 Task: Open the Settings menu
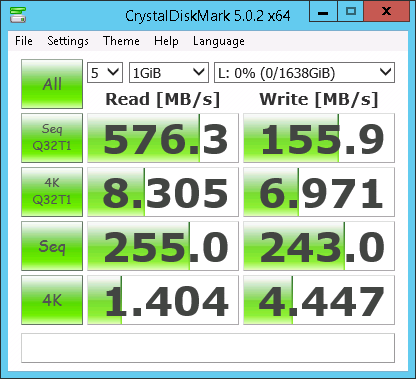(68, 41)
